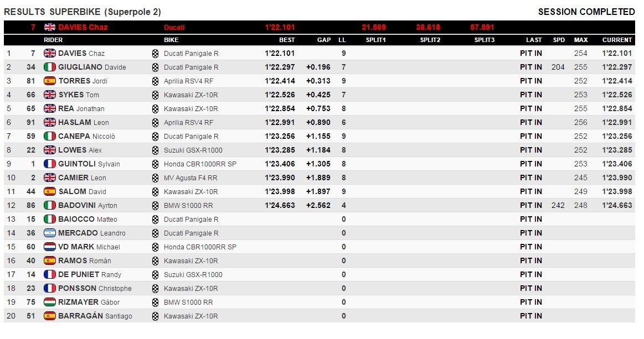
Task: Select the Dutch flag next to VD MARK
Action: pos(50,247)
